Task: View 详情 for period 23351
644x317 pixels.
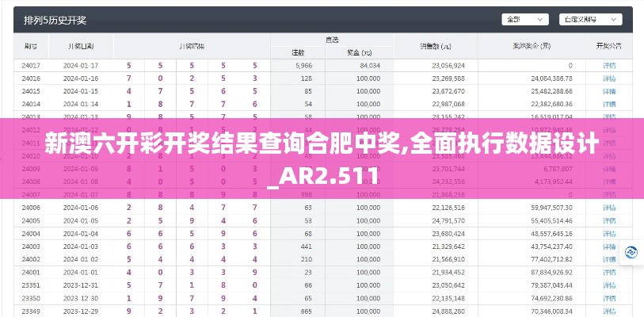Action: click(x=608, y=285)
